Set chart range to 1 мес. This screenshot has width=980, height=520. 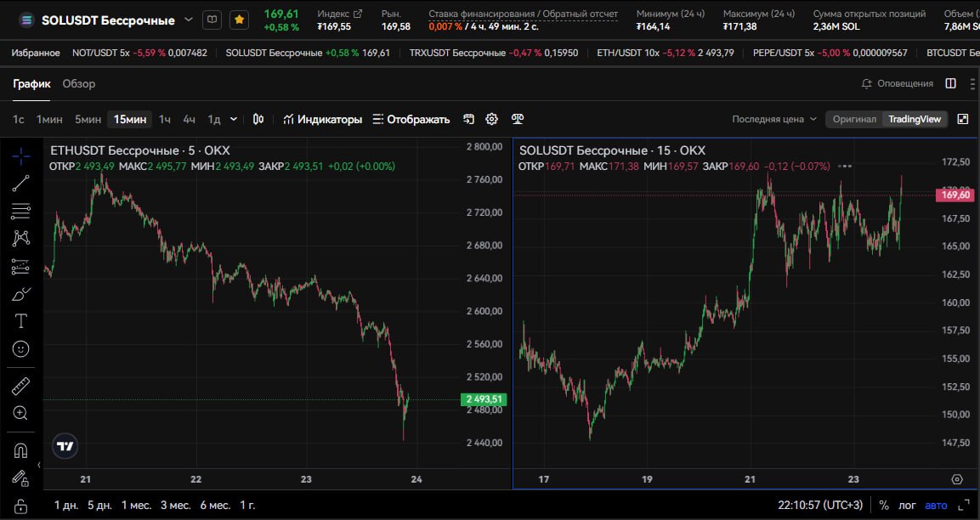pos(136,505)
